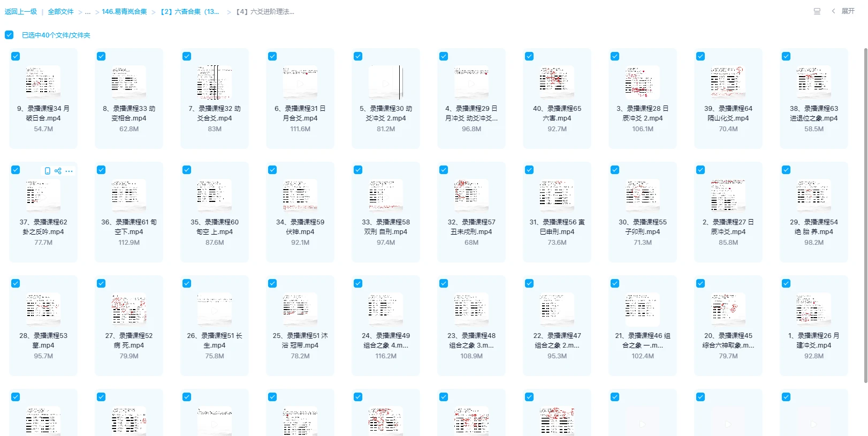The image size is (868, 436).
Task: Open the 全部文件 breadcrumb link
Action: click(x=61, y=12)
